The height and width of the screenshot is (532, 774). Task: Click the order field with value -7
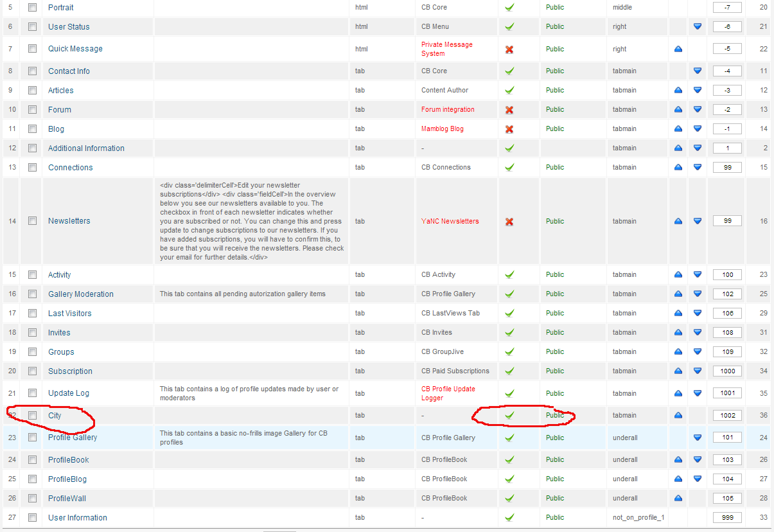click(727, 8)
